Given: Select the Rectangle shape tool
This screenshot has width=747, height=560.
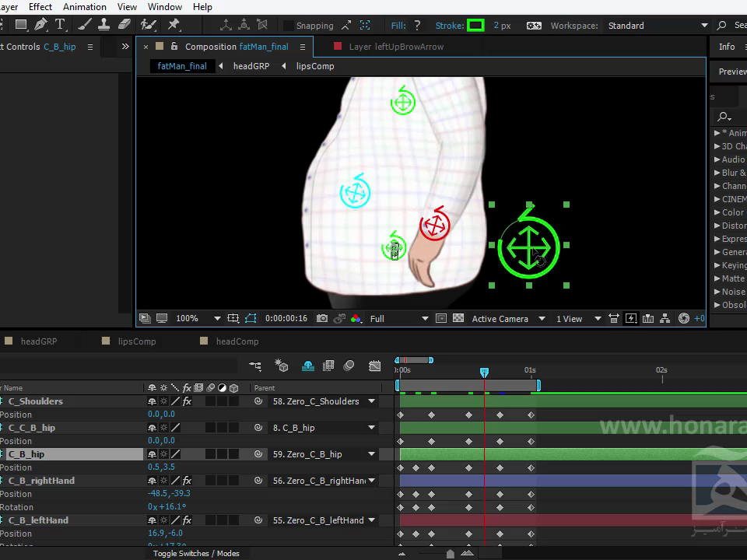Looking at the screenshot, I should (20, 25).
